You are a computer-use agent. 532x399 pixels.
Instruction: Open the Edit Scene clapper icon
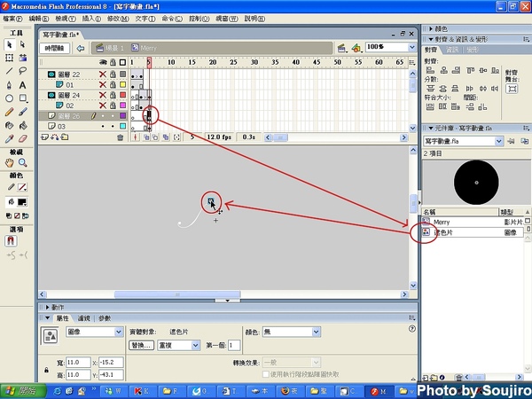[342, 48]
